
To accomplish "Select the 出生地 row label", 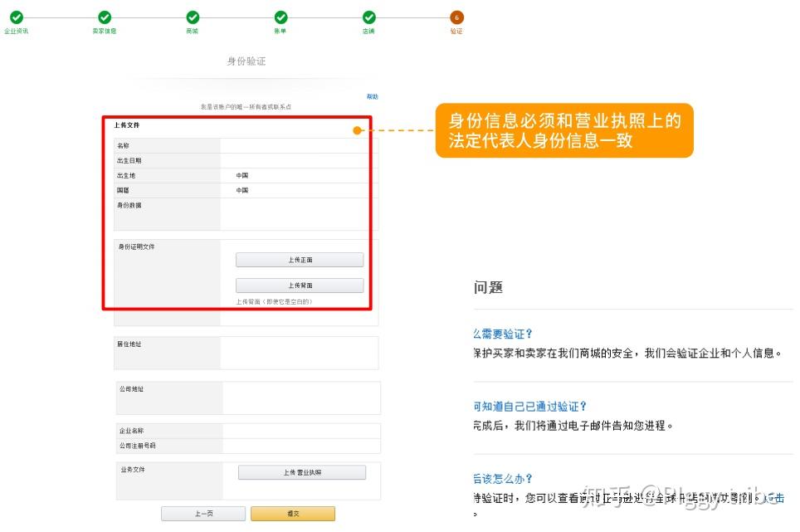I will click(126, 175).
